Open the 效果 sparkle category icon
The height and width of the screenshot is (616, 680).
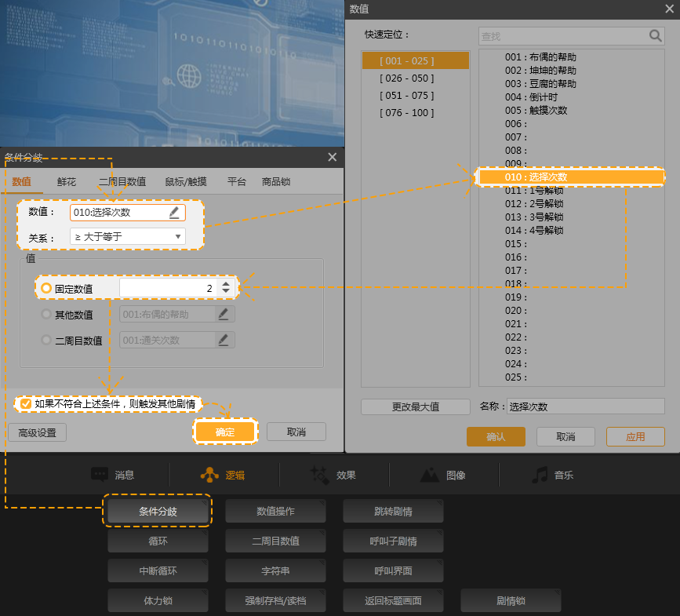coord(319,475)
